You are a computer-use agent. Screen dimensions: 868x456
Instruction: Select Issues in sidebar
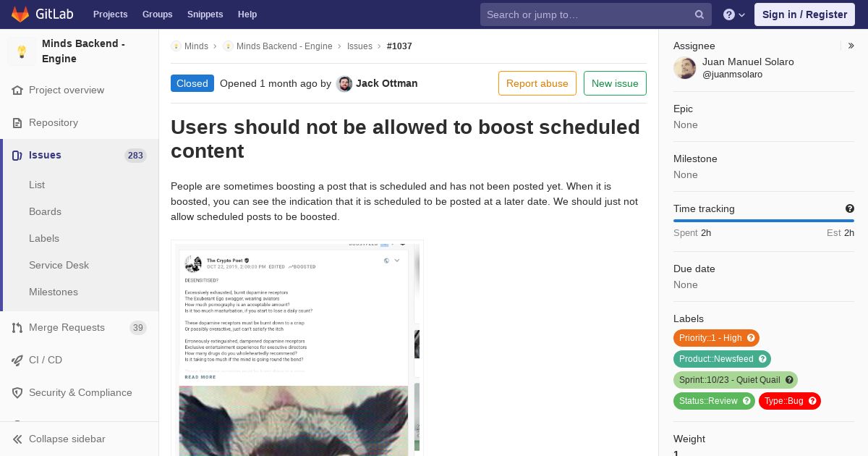click(x=45, y=156)
